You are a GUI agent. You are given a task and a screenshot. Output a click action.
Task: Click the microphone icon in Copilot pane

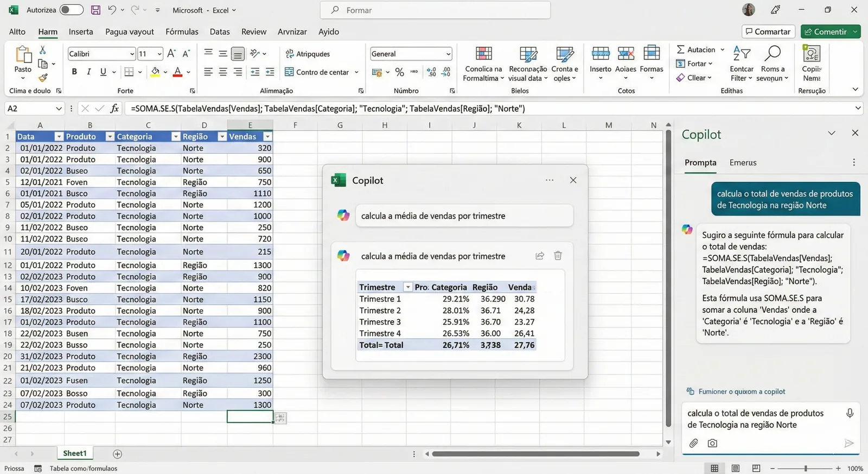coord(850,413)
